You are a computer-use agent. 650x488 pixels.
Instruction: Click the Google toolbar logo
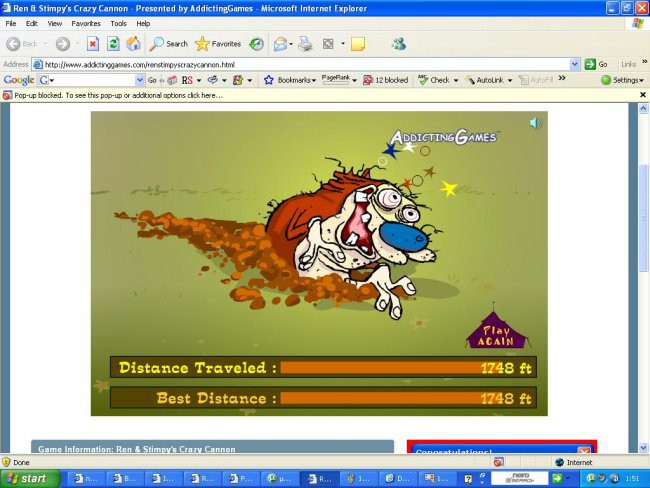coord(19,80)
